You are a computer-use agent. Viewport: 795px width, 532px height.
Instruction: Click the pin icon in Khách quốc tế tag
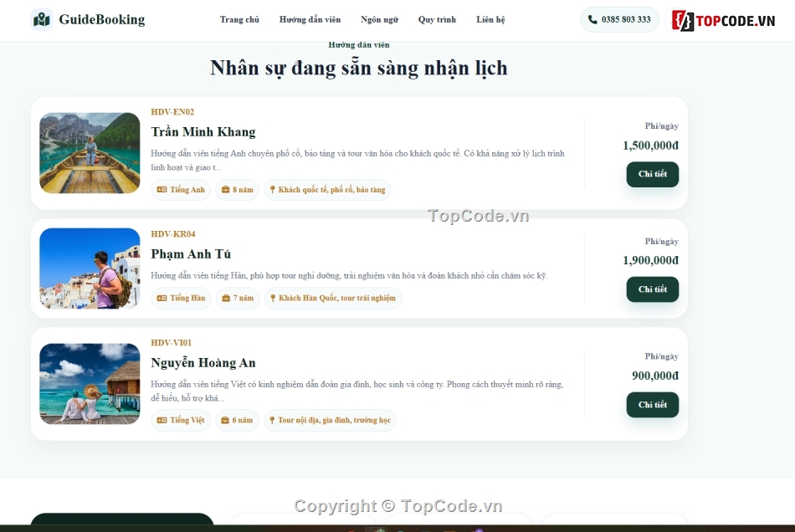272,190
